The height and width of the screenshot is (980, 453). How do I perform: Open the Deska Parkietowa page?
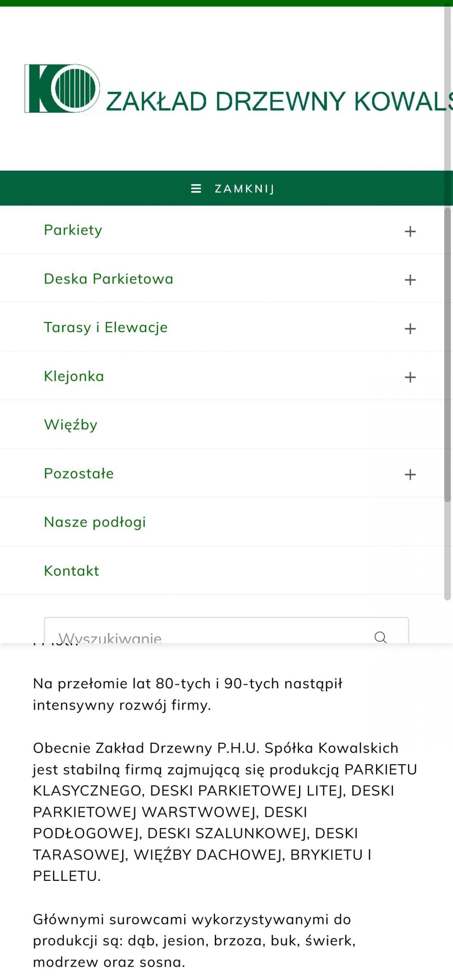(108, 279)
